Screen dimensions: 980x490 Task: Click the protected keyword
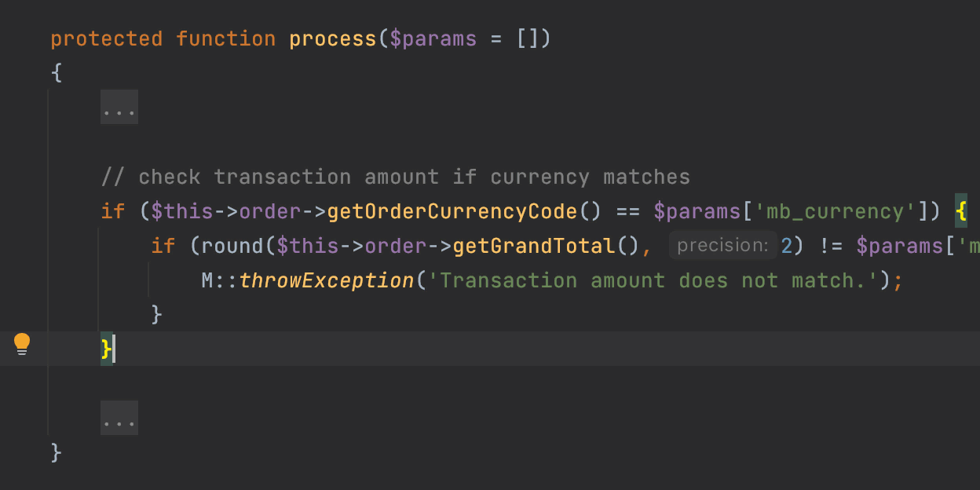[107, 38]
